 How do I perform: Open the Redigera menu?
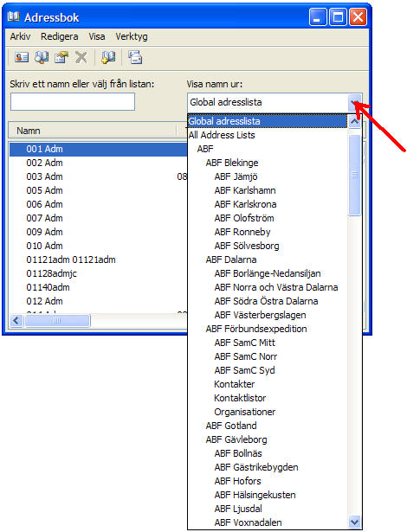[x=60, y=36]
